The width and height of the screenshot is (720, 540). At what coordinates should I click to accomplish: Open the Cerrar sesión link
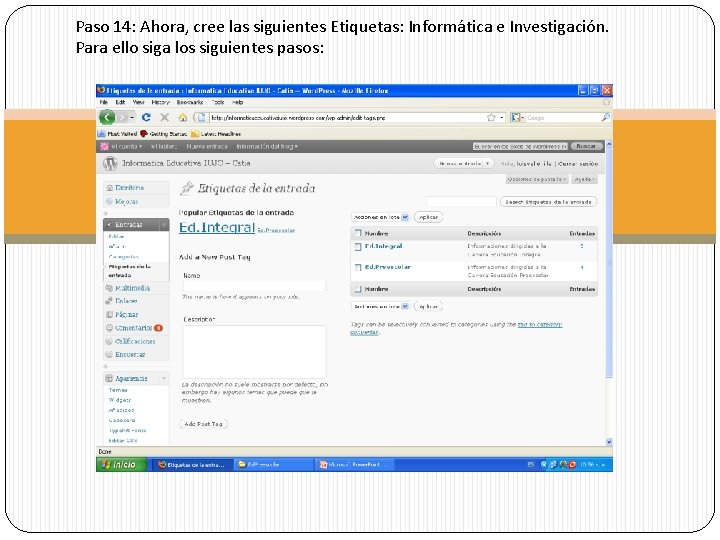[578, 163]
